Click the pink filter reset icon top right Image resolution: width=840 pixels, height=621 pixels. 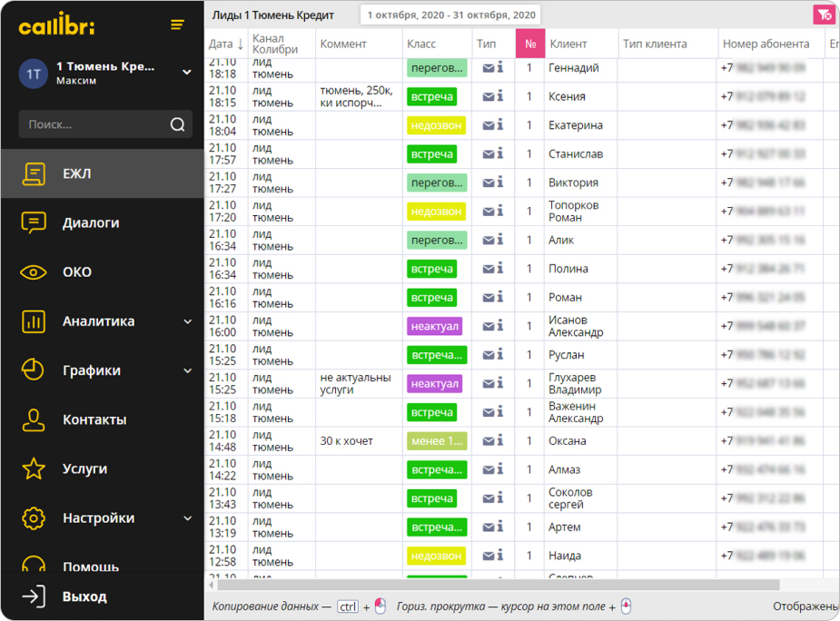tap(824, 15)
